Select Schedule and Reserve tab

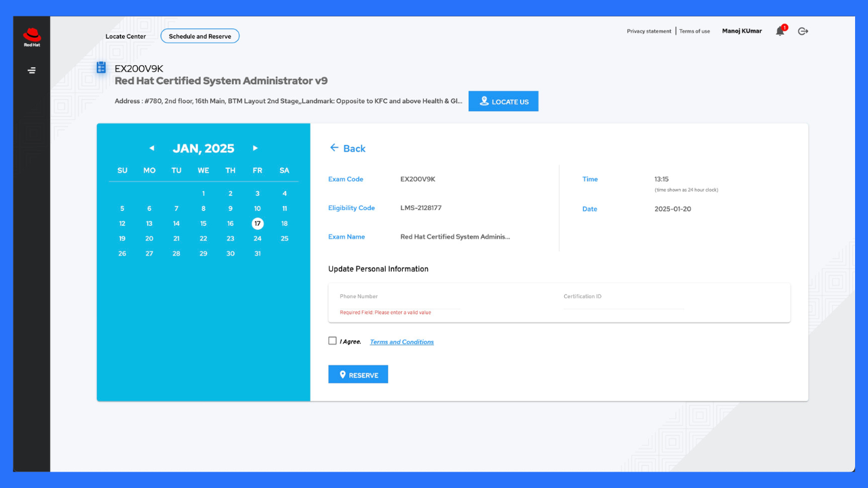point(200,37)
